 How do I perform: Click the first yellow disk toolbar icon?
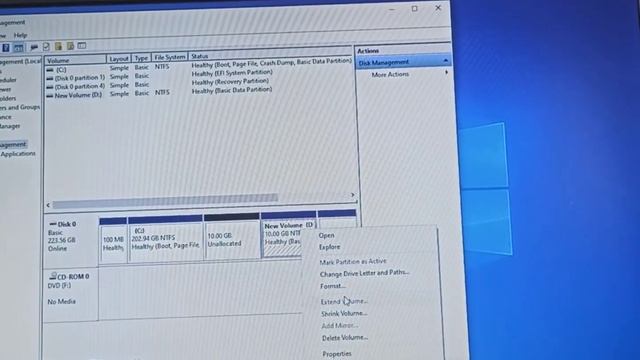(x=58, y=46)
